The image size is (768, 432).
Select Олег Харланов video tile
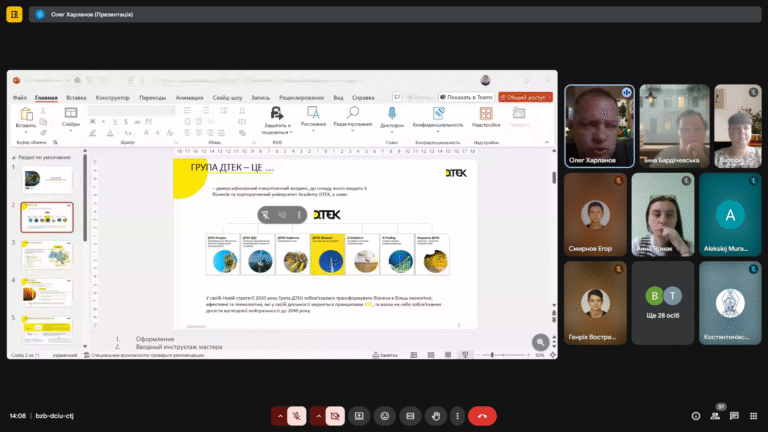[x=600, y=126]
